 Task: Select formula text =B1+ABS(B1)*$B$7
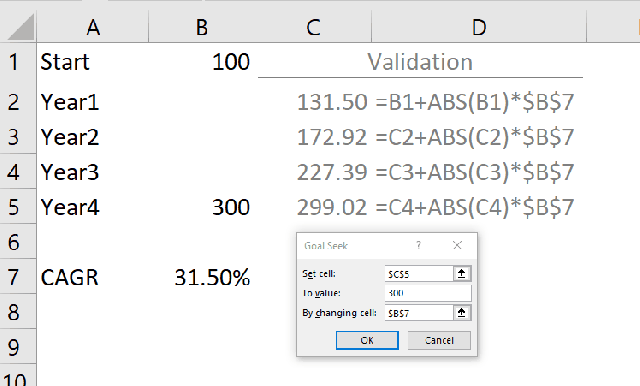coord(475,102)
